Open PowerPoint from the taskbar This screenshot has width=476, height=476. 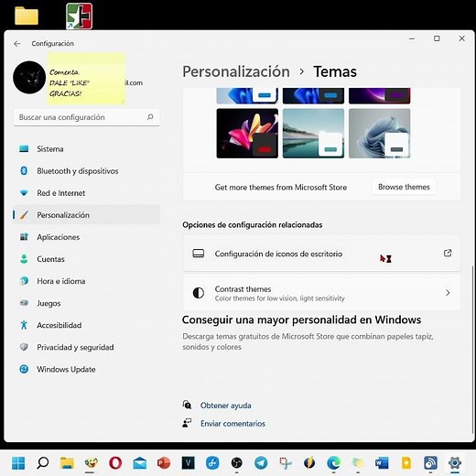164,463
